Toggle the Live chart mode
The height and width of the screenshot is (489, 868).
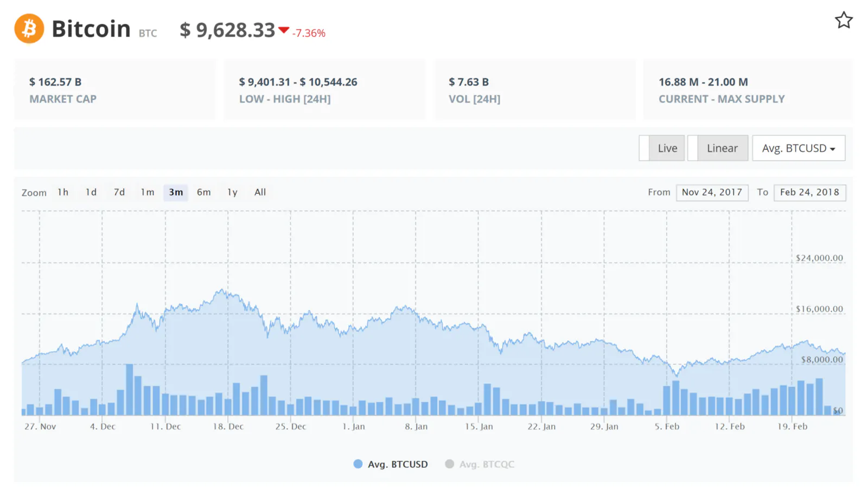click(667, 148)
